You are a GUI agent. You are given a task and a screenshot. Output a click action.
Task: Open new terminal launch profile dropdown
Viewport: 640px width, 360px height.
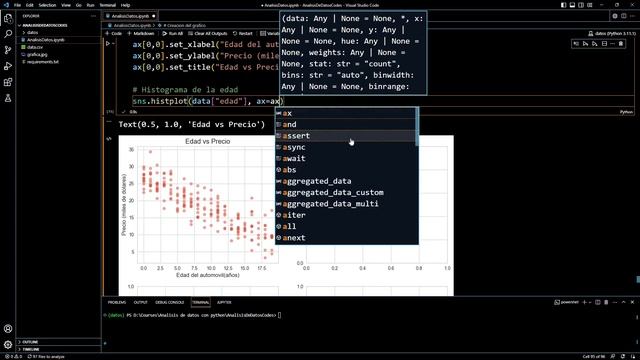tap(590, 302)
